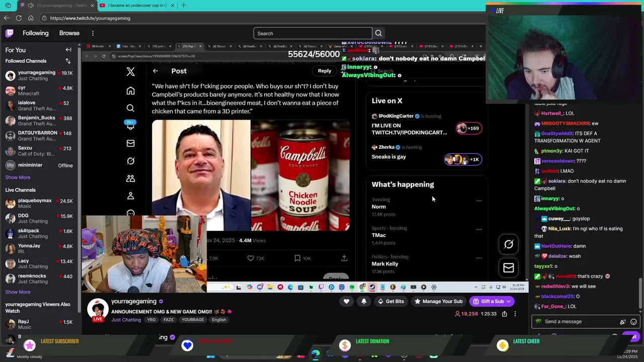The height and width of the screenshot is (362, 644).
Task: Click the twitch.tv address bar
Action: [262, 18]
